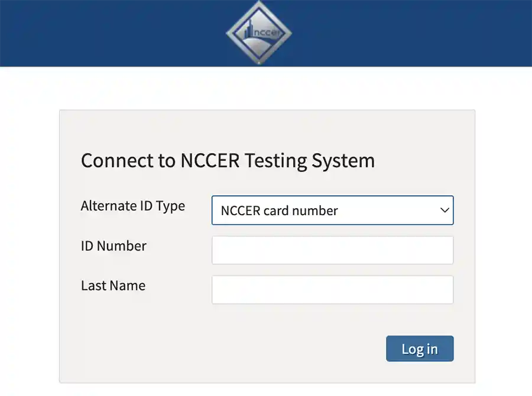
Task: Click the 'Connect to NCCER Testing System' heading
Action: (x=228, y=160)
